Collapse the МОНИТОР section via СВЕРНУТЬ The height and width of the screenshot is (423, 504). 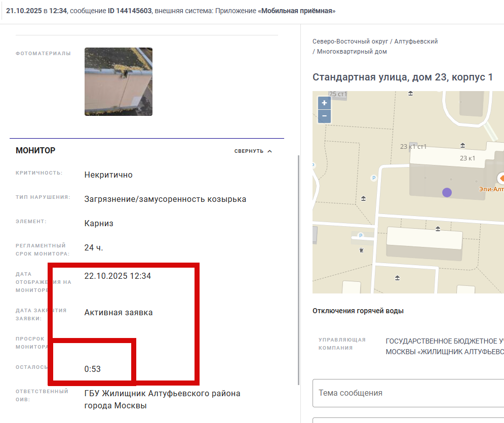point(253,151)
